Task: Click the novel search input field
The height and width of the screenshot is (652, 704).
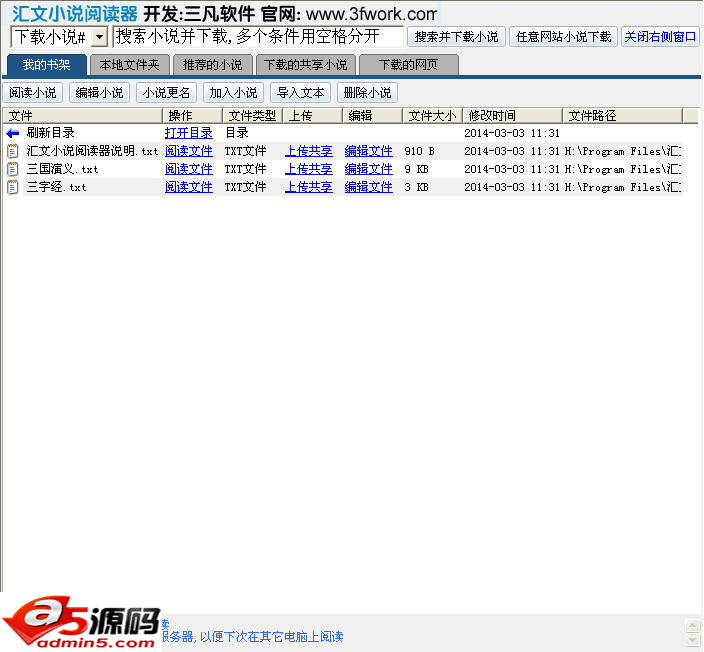Action: tap(258, 36)
